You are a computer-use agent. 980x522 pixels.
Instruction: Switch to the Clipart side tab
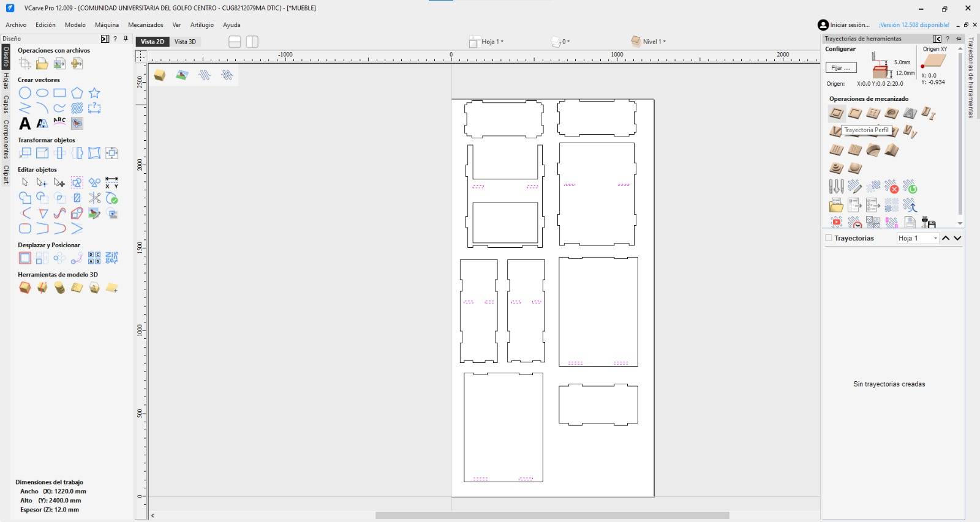coord(6,174)
